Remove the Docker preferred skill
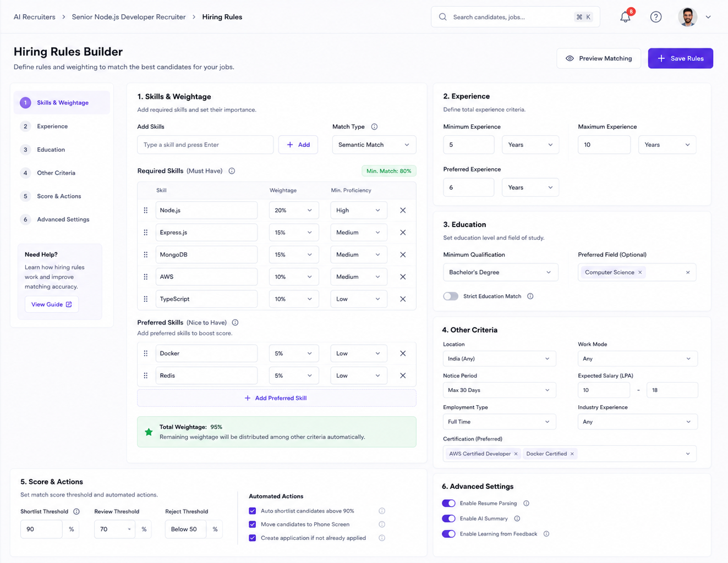 pos(403,354)
